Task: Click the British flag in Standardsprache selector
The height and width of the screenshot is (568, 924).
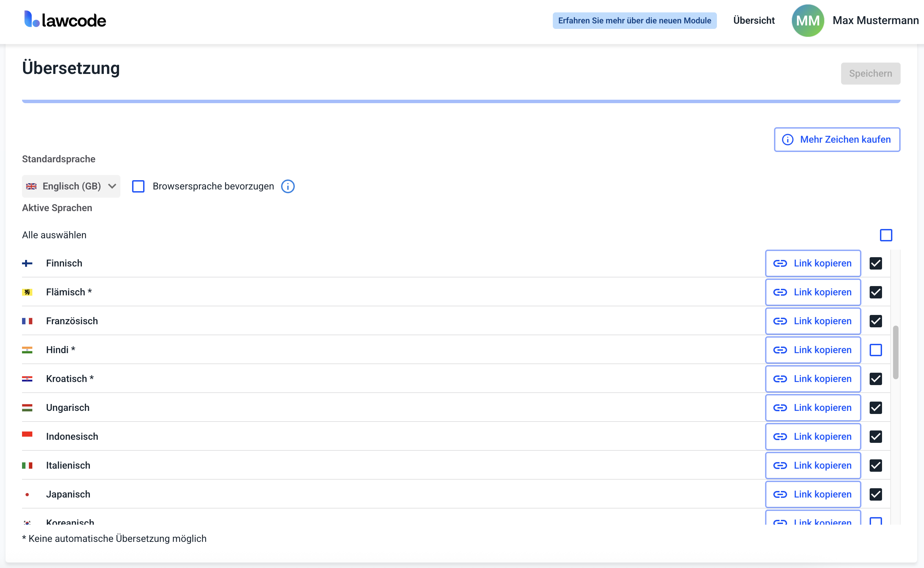Action: point(31,186)
